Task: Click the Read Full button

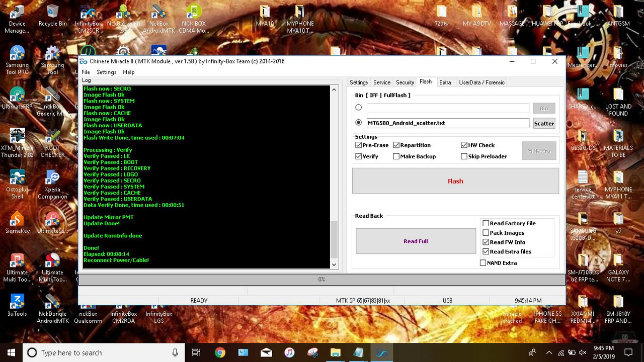Action: point(416,241)
